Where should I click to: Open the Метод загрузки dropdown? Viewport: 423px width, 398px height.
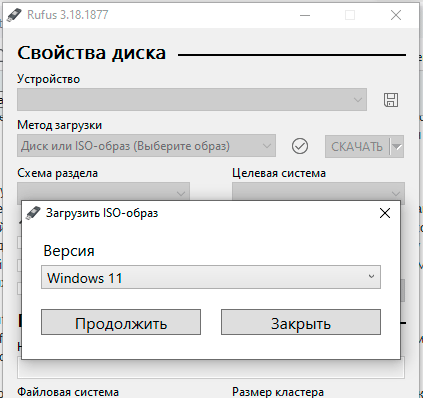click(x=146, y=146)
